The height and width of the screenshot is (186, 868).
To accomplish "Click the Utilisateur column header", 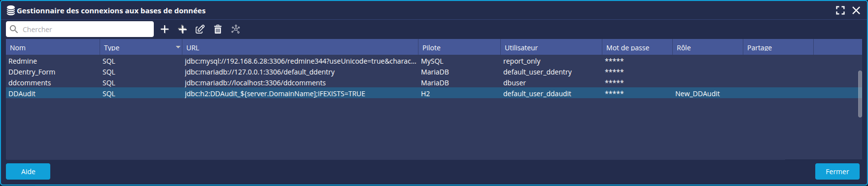I will pos(551,48).
